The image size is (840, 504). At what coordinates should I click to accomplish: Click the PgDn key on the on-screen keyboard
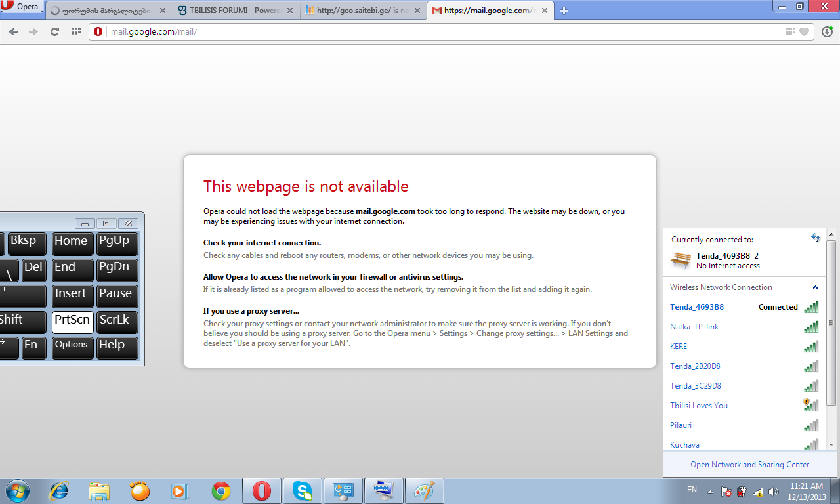click(116, 270)
